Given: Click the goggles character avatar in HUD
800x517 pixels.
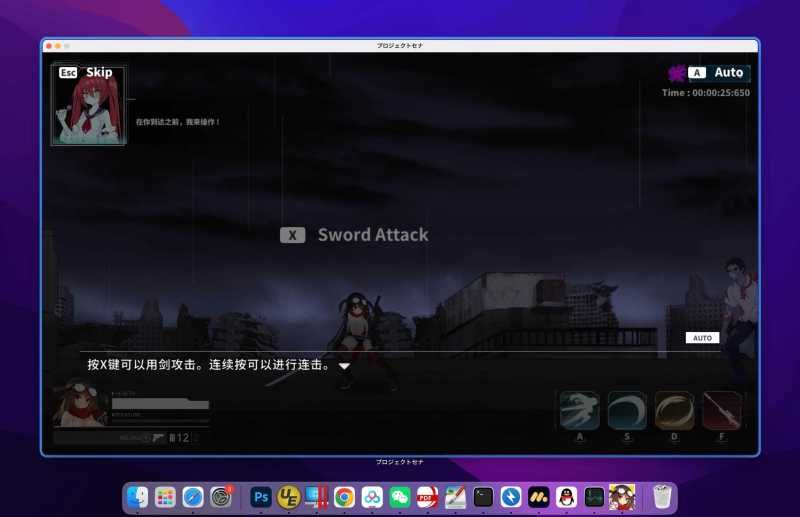Looking at the screenshot, I should [80, 405].
